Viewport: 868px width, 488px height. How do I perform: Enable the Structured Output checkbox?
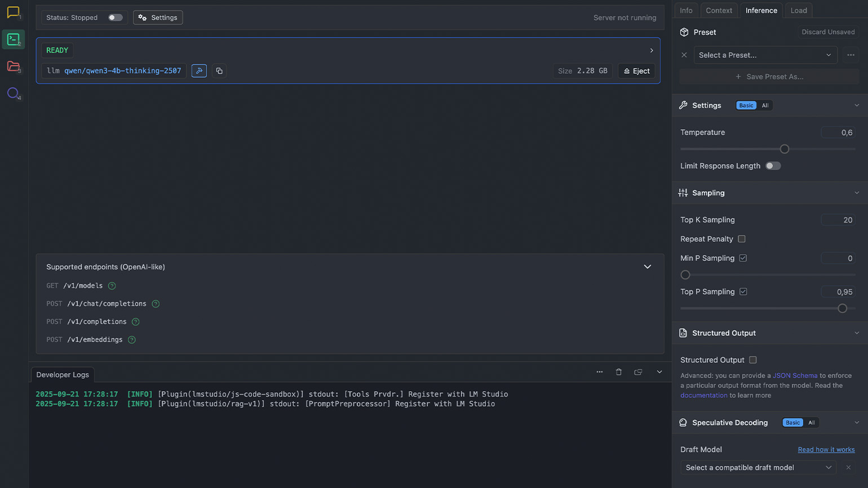click(x=753, y=360)
